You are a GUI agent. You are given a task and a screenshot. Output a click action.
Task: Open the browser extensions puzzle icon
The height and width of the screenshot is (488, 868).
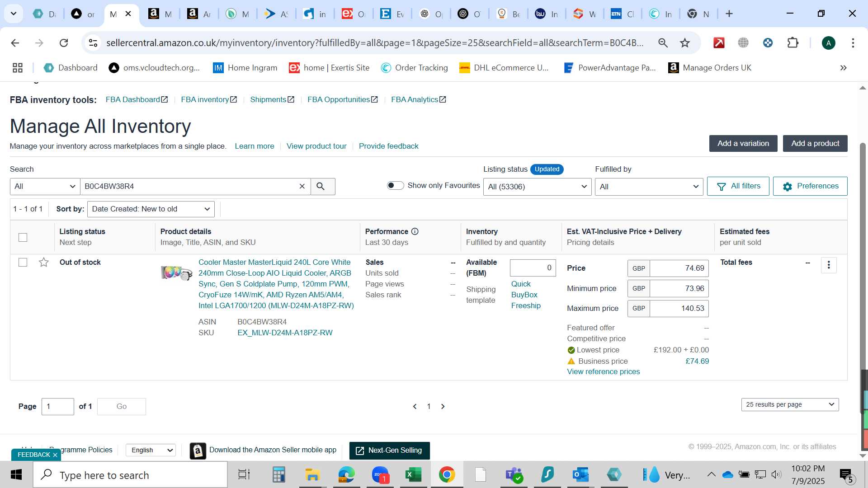[793, 43]
